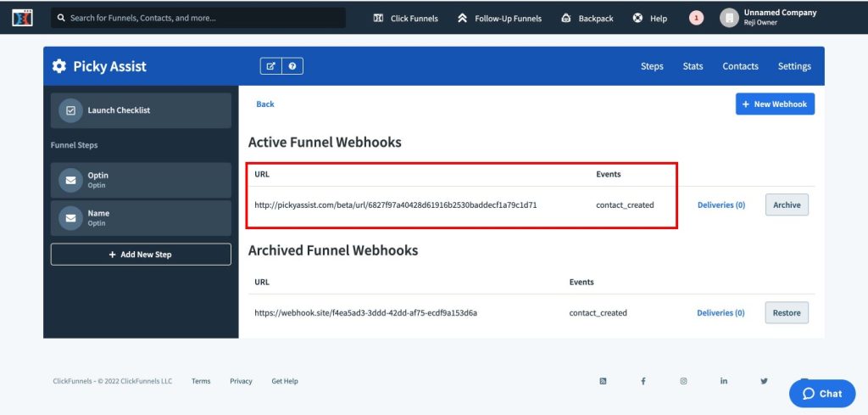
Task: Open Deliveries (0) for the pickyassist webhook
Action: click(721, 205)
